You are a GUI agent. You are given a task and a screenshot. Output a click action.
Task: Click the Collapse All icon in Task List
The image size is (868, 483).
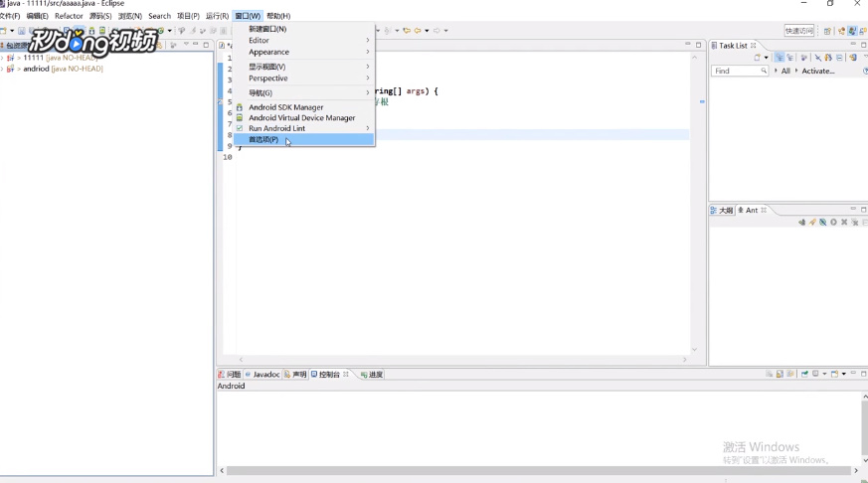839,57
